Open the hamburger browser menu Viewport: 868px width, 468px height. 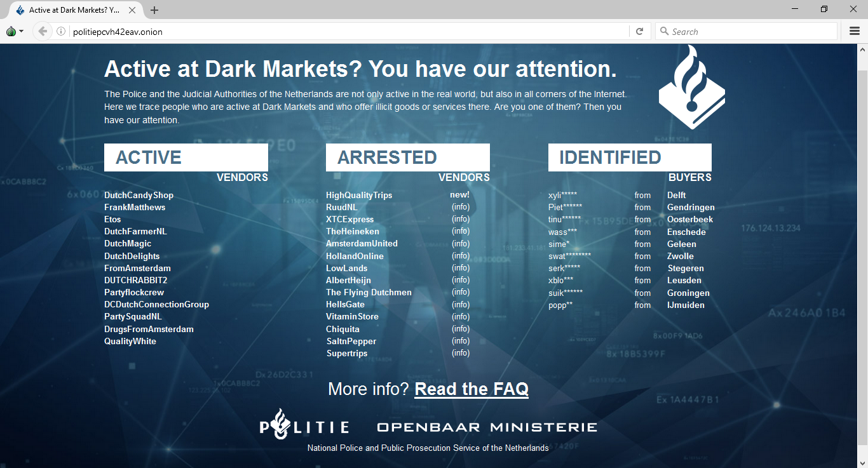click(855, 31)
